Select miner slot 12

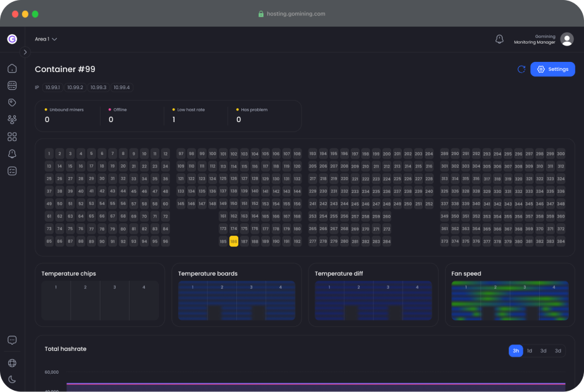[x=166, y=154]
